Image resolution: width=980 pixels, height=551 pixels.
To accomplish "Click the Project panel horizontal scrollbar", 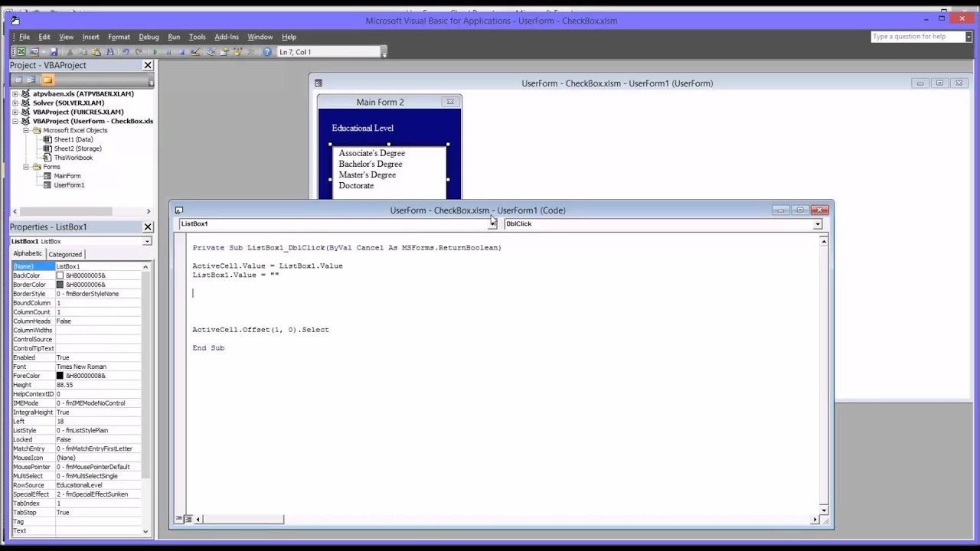I will point(80,211).
